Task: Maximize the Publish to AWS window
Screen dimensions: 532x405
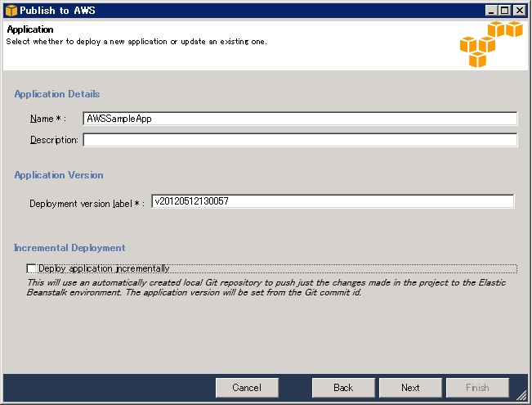Action: [505, 11]
